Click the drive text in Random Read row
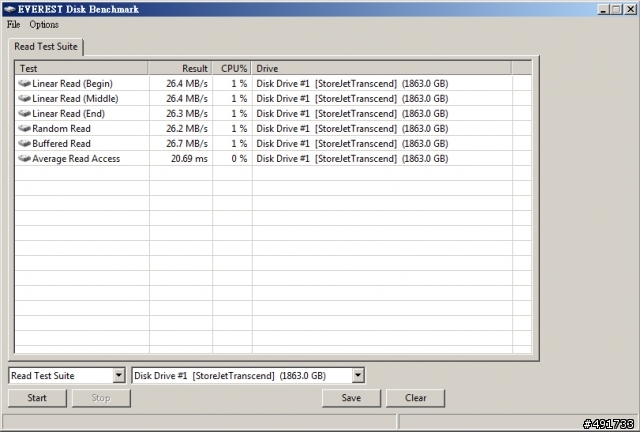 (x=352, y=129)
